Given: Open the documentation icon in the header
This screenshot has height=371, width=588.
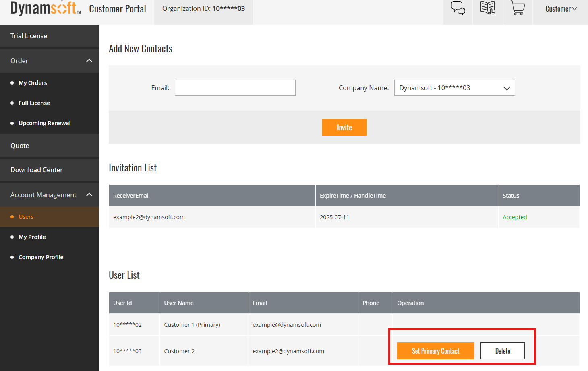Looking at the screenshot, I should click(487, 9).
